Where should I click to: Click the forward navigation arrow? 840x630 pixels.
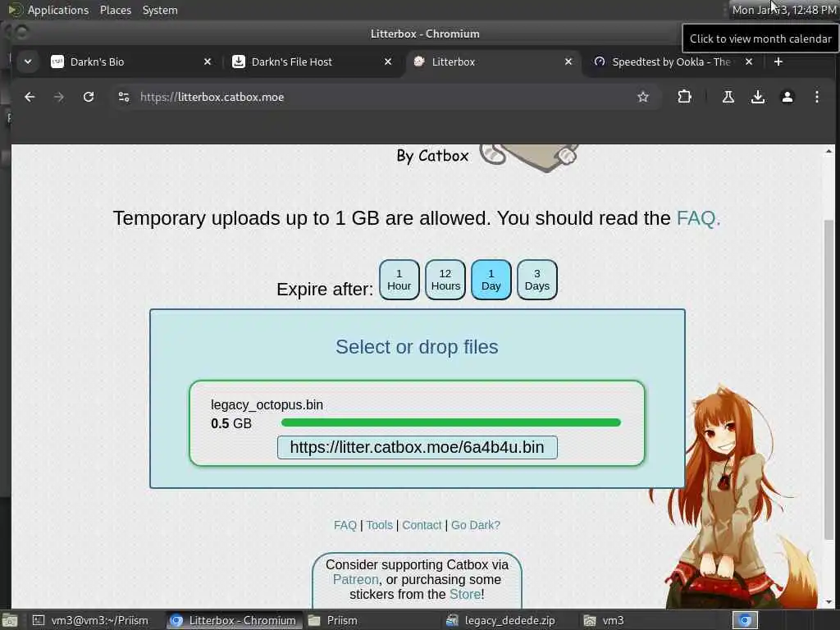coord(59,97)
